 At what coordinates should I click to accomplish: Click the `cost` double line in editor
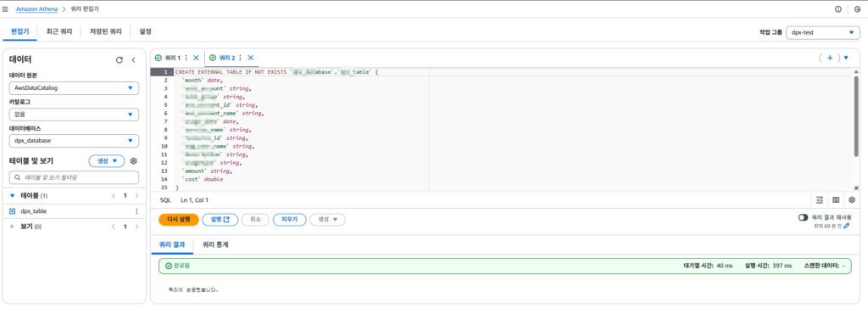pos(203,180)
